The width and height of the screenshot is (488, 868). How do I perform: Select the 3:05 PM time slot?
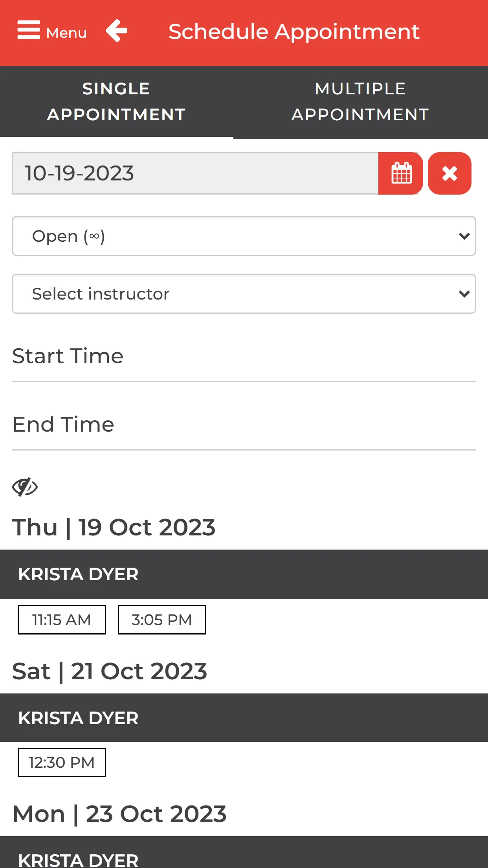coord(162,620)
